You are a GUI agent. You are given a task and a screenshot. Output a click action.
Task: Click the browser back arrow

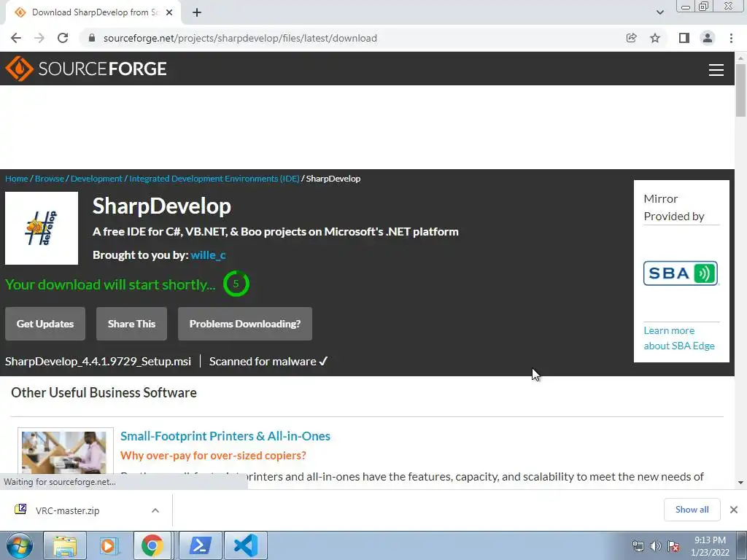click(x=16, y=38)
